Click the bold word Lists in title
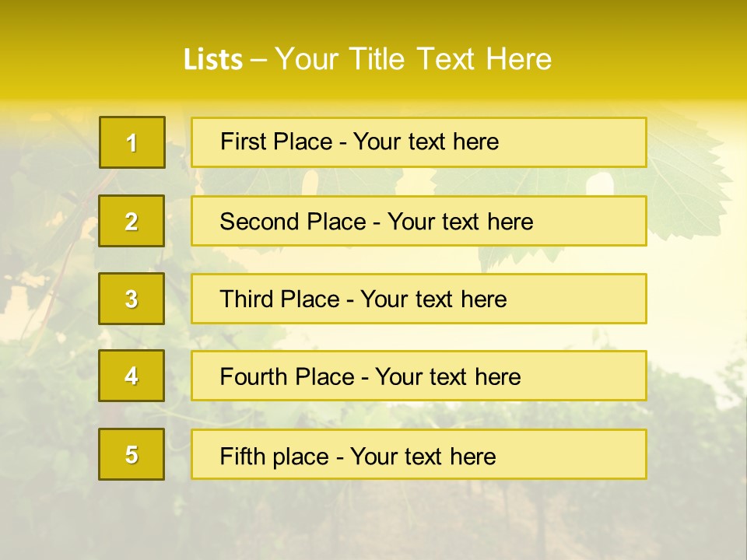The height and width of the screenshot is (560, 747). click(x=213, y=60)
